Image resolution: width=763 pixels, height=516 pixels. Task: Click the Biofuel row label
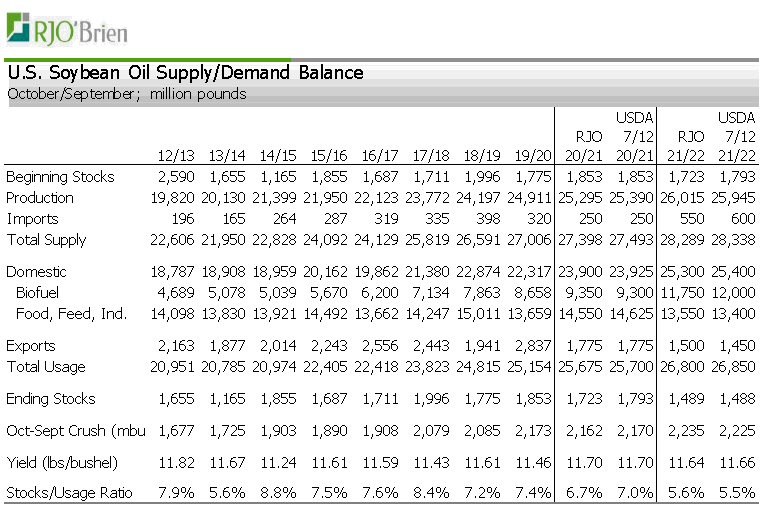click(41, 293)
